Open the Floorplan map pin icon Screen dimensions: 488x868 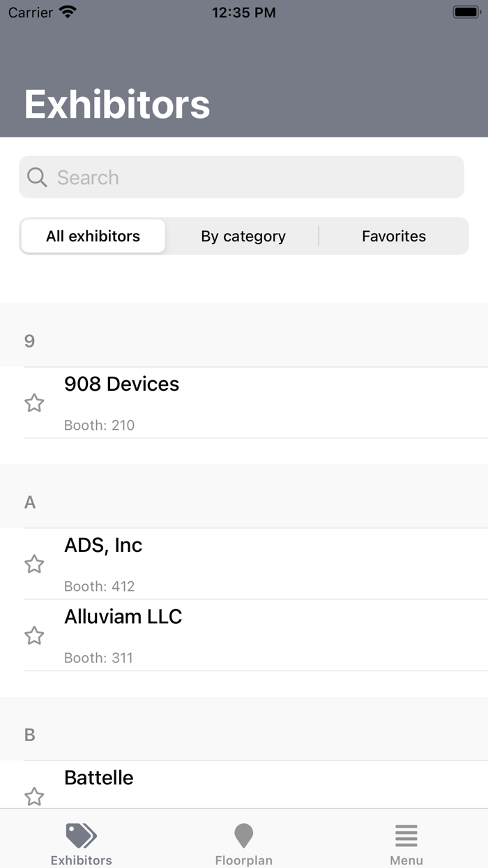[243, 835]
